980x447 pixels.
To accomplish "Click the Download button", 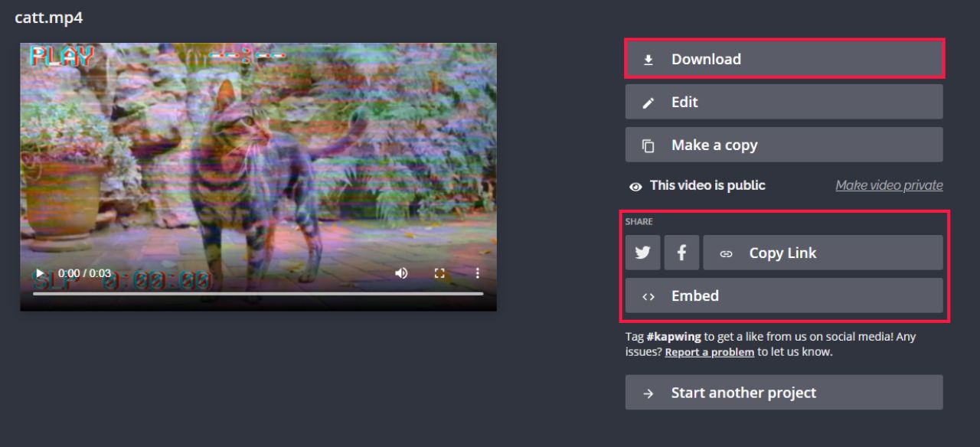I will (x=784, y=59).
